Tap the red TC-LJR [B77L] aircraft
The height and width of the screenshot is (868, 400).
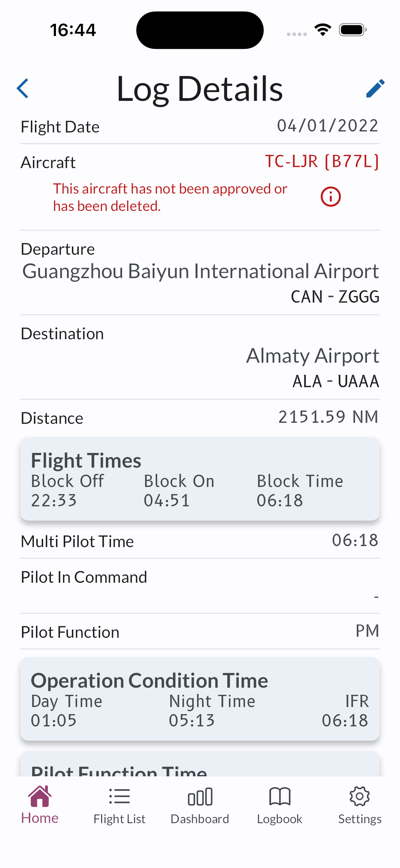tap(322, 161)
